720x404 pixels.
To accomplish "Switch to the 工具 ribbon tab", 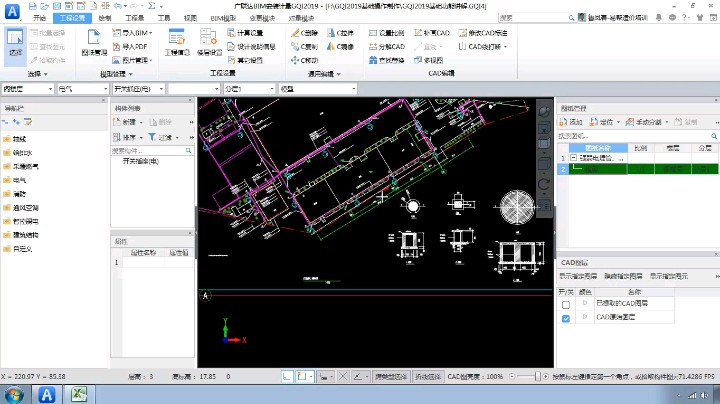I will coord(164,18).
